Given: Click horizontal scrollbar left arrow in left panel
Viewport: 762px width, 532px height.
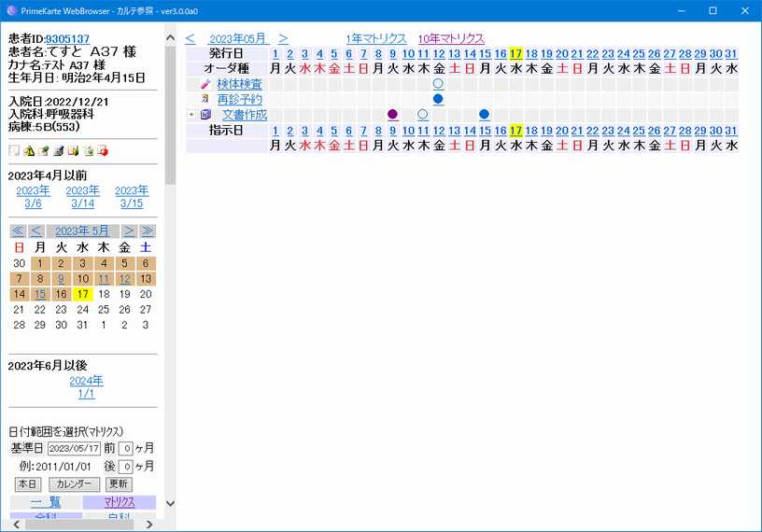Looking at the screenshot, I should pyautogui.click(x=17, y=525).
